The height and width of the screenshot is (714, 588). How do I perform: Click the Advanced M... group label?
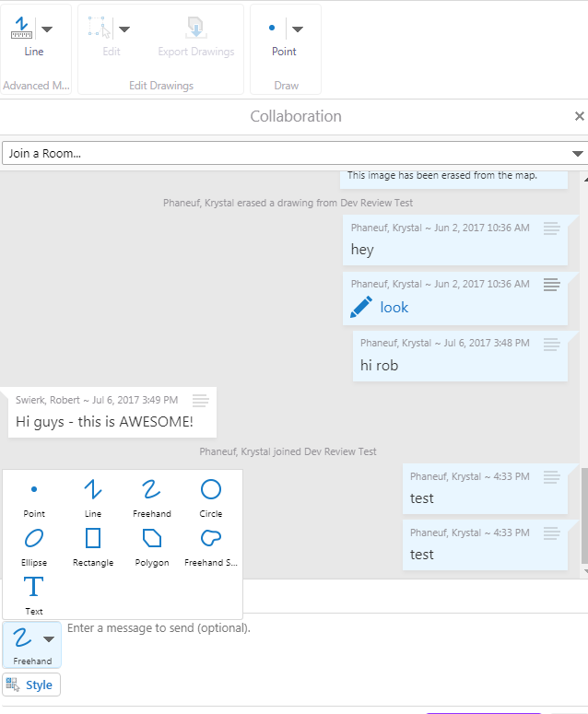tap(36, 86)
